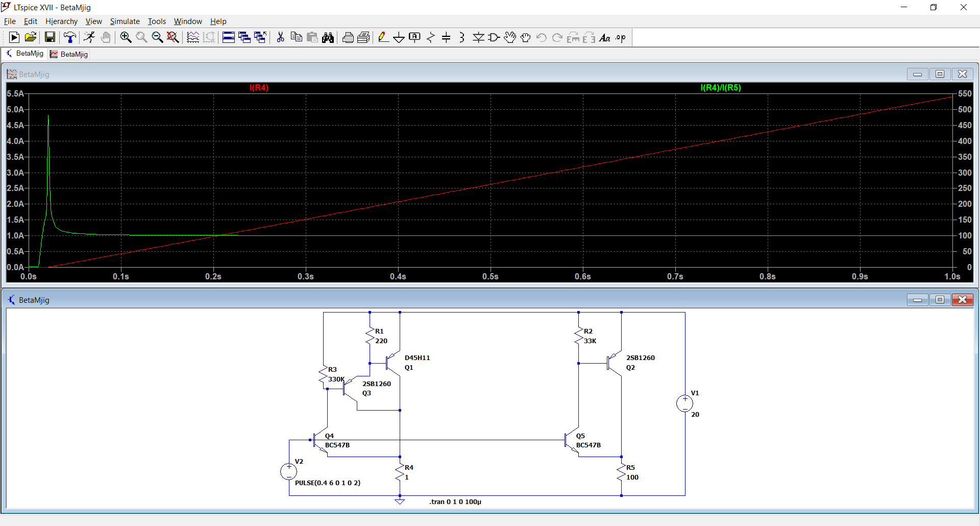Click the 5.5A left axis label
980x526 pixels.
tap(15, 93)
